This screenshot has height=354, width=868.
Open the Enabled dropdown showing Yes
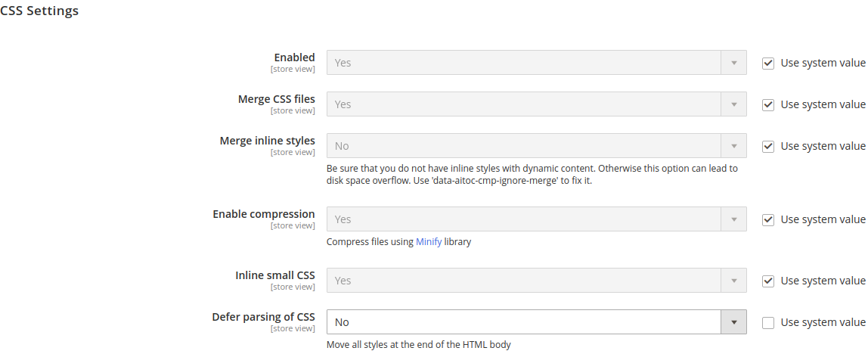point(536,63)
